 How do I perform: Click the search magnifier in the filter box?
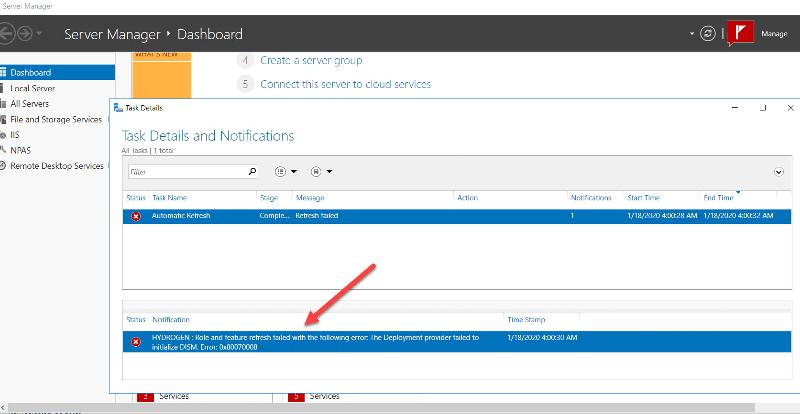point(252,172)
